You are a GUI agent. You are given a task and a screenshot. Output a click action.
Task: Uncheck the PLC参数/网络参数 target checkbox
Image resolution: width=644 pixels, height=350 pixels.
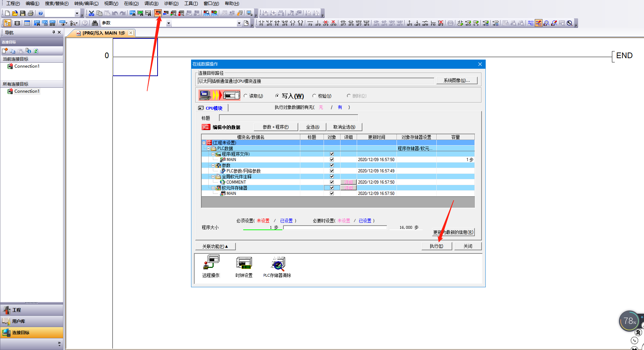(332, 171)
